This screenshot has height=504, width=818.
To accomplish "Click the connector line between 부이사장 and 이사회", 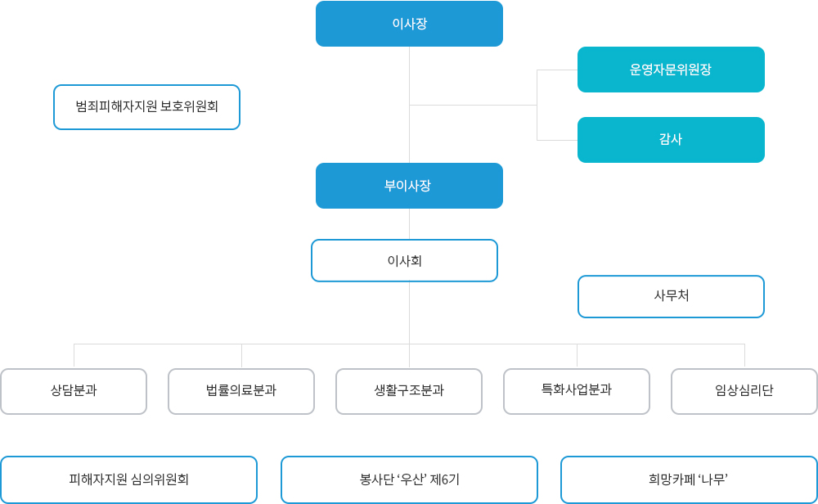I will 409,223.
